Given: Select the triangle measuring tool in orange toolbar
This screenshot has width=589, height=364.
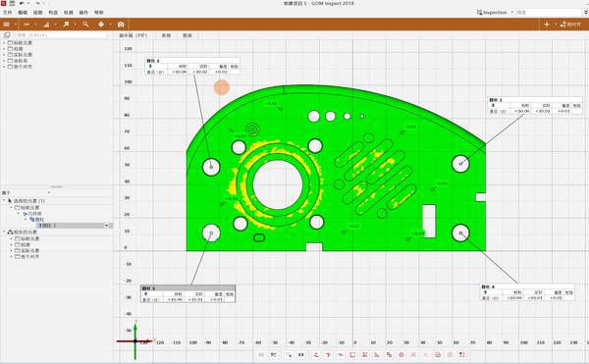Looking at the screenshot, I should pyautogui.click(x=46, y=25).
